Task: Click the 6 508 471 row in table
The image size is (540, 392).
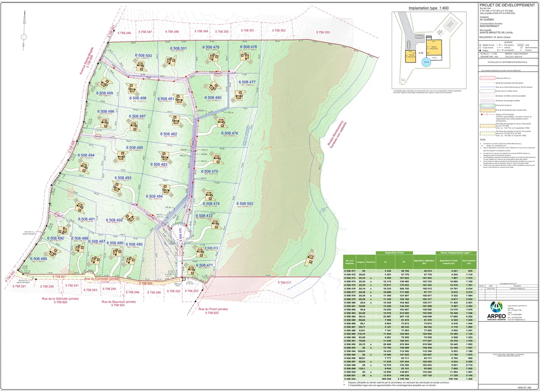Action: coord(410,270)
